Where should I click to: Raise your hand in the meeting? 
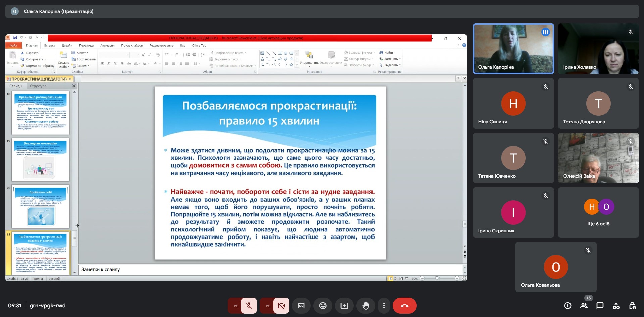365,306
